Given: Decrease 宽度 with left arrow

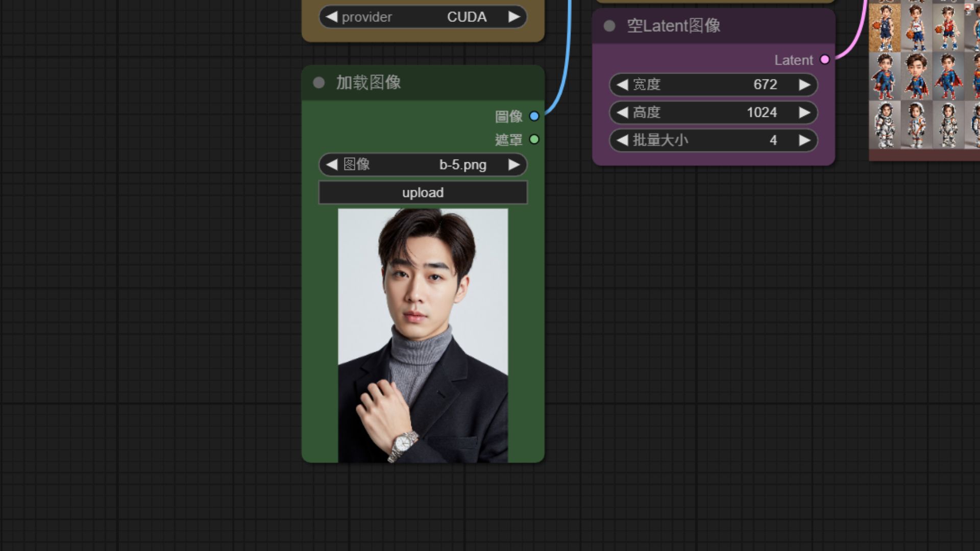Looking at the screenshot, I should click(x=622, y=85).
